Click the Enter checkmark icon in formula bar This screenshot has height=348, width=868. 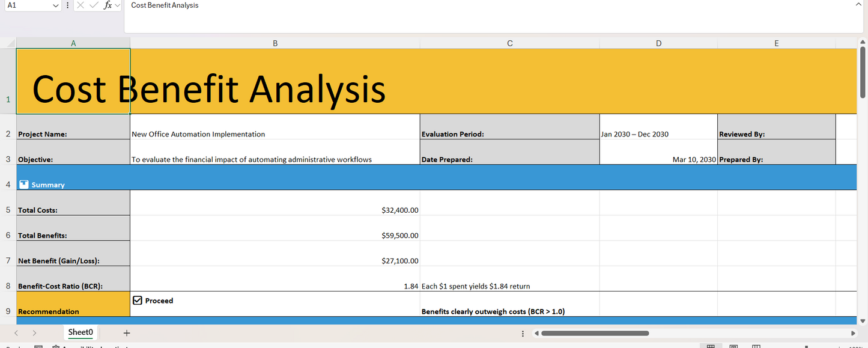[94, 5]
